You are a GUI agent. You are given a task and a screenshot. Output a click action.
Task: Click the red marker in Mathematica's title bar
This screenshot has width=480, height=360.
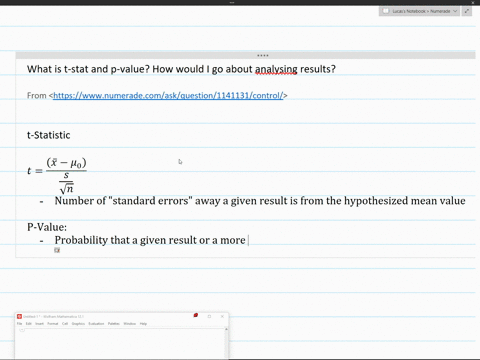tap(196, 315)
